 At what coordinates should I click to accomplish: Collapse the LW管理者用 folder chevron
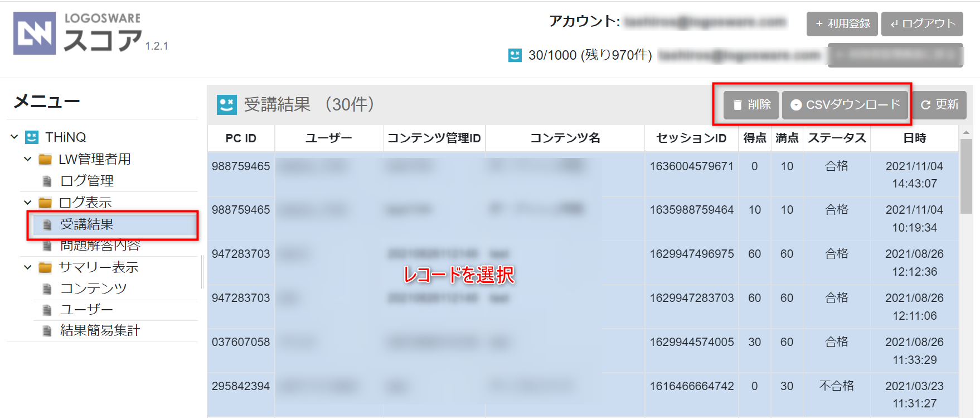pyautogui.click(x=28, y=159)
